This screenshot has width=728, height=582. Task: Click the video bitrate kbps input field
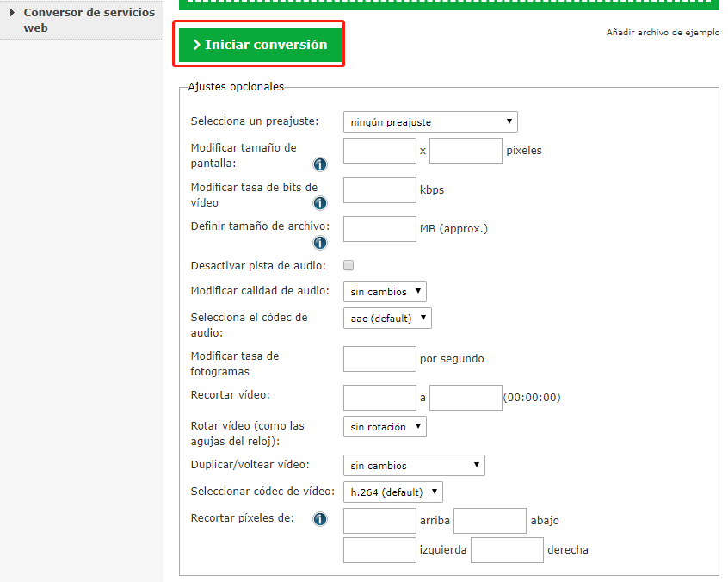[379, 190]
